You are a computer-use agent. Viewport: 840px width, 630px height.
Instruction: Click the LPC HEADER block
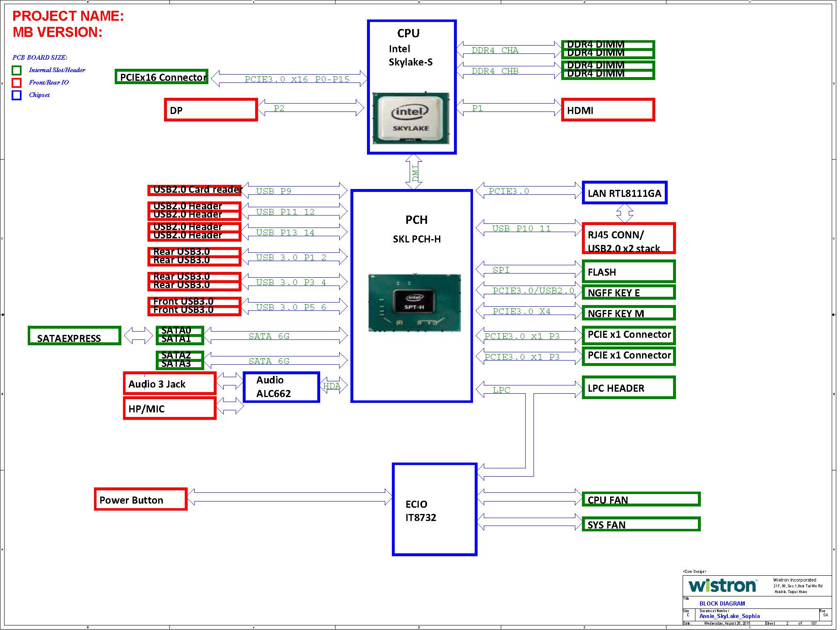point(628,388)
